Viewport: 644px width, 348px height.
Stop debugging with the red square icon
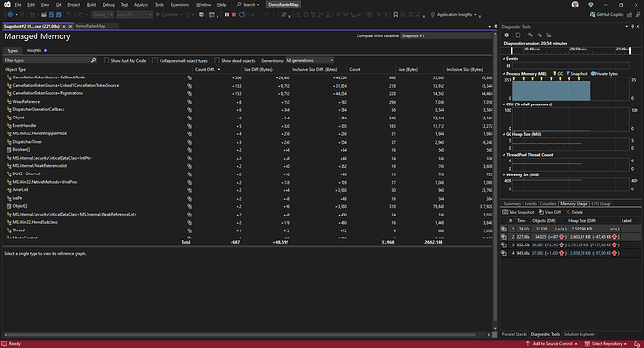coord(234,14)
